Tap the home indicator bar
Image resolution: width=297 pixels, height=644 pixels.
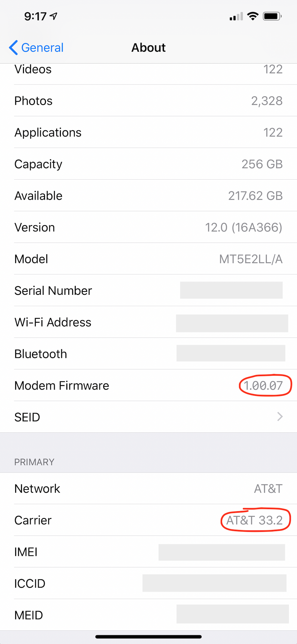click(148, 637)
